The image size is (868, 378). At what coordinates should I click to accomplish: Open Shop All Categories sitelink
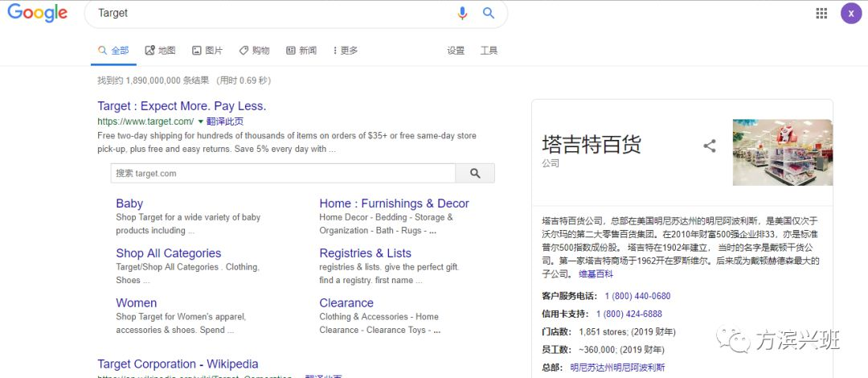(x=168, y=253)
